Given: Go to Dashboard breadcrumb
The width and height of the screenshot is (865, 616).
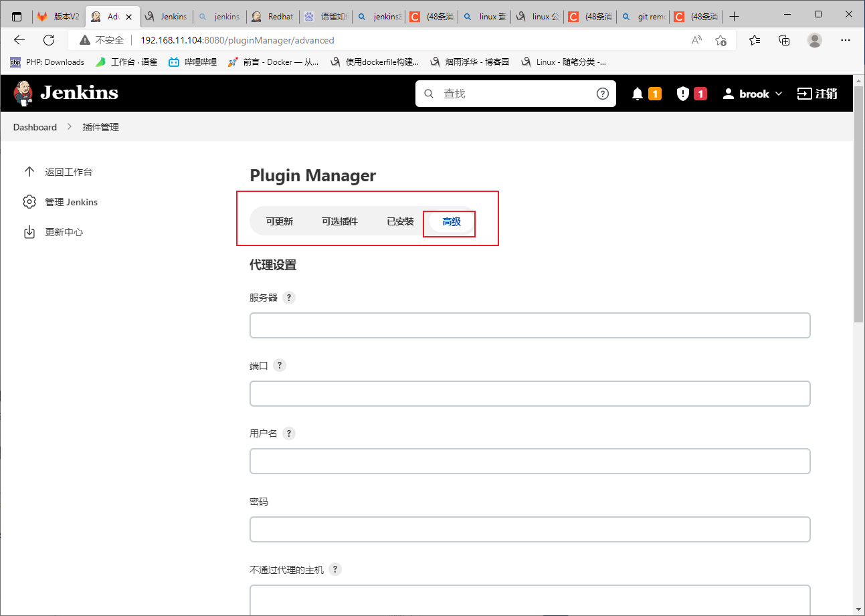Looking at the screenshot, I should (x=35, y=127).
